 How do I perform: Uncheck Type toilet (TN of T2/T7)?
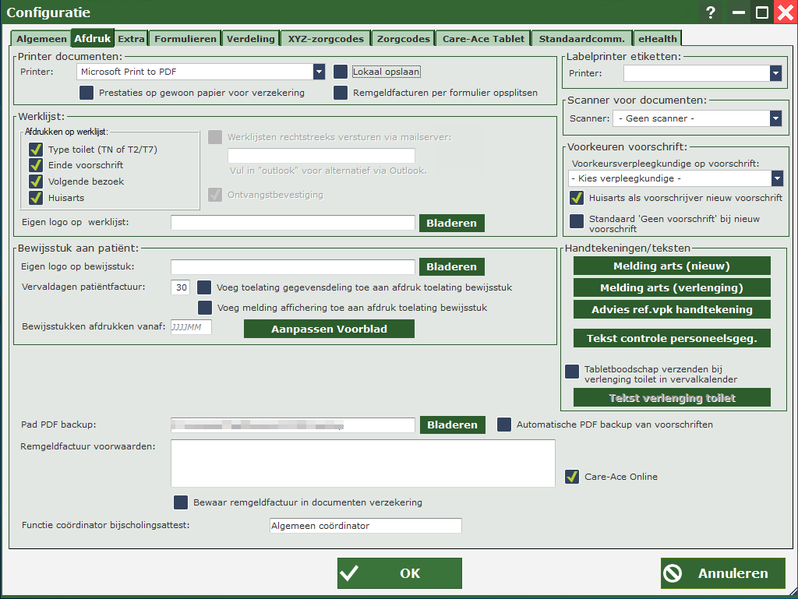point(36,150)
